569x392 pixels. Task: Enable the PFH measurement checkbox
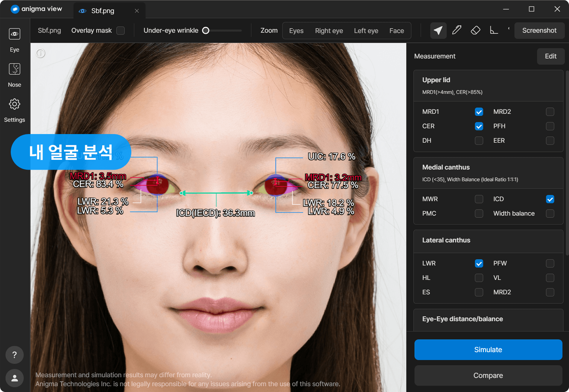coord(550,126)
